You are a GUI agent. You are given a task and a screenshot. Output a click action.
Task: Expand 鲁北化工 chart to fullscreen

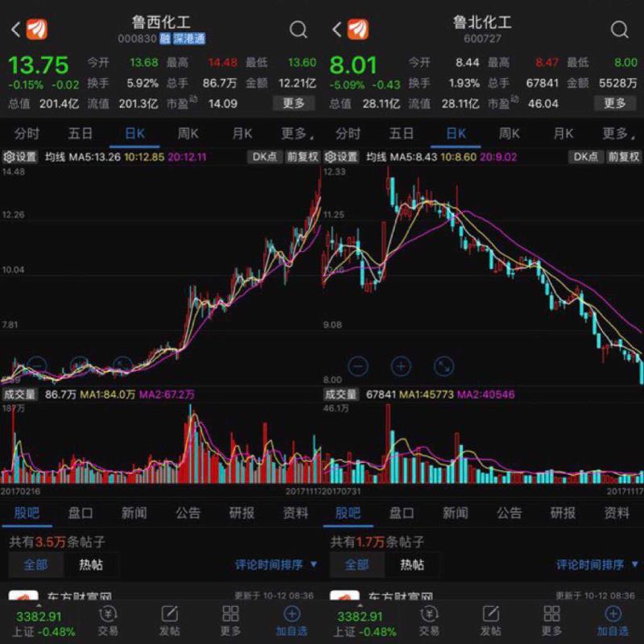tap(444, 366)
